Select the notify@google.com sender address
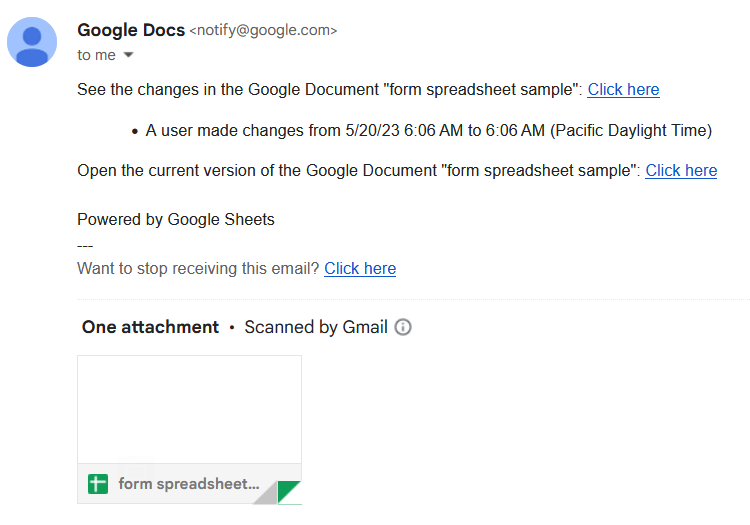750x525 pixels. tap(263, 31)
